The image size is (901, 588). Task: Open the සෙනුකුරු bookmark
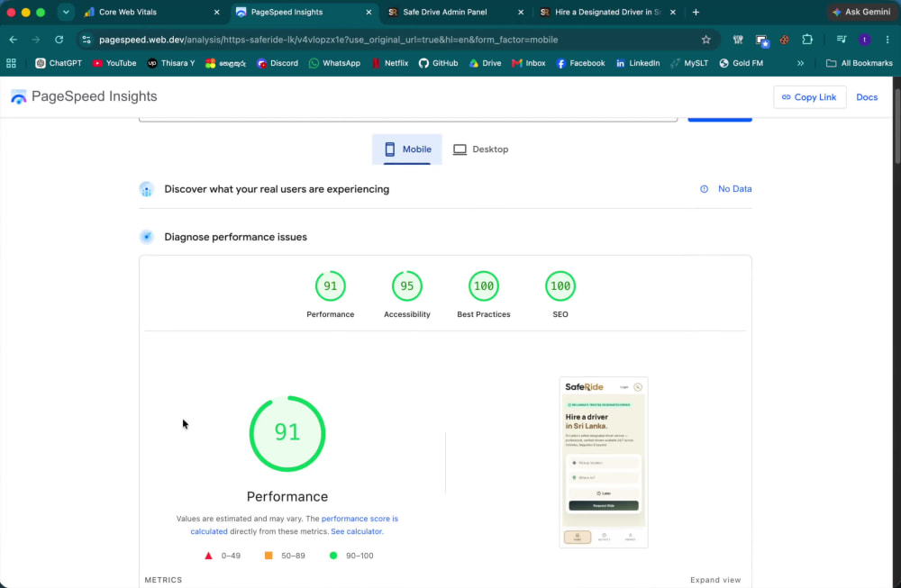[225, 63]
